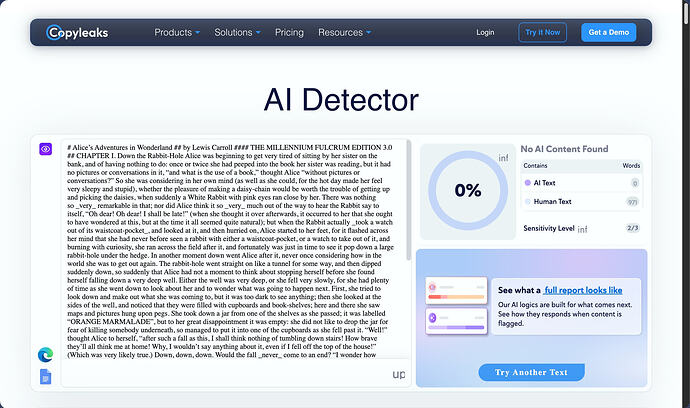The image size is (690, 408).
Task: Click the 0% circular result gauge
Action: point(468,190)
